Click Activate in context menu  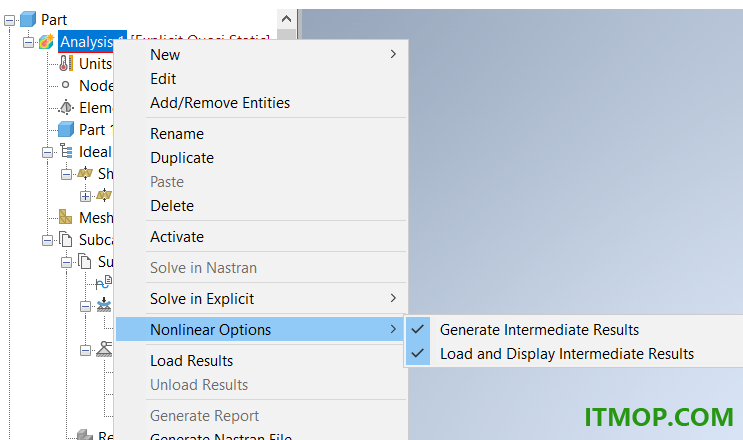[261, 237]
